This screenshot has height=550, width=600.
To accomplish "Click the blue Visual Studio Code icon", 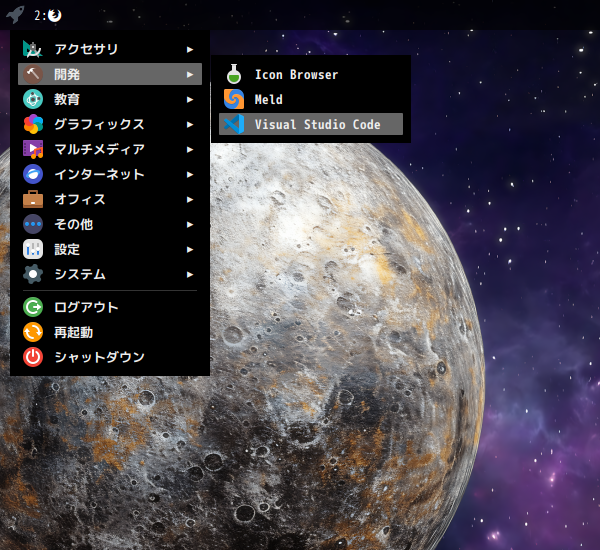I will [x=234, y=124].
